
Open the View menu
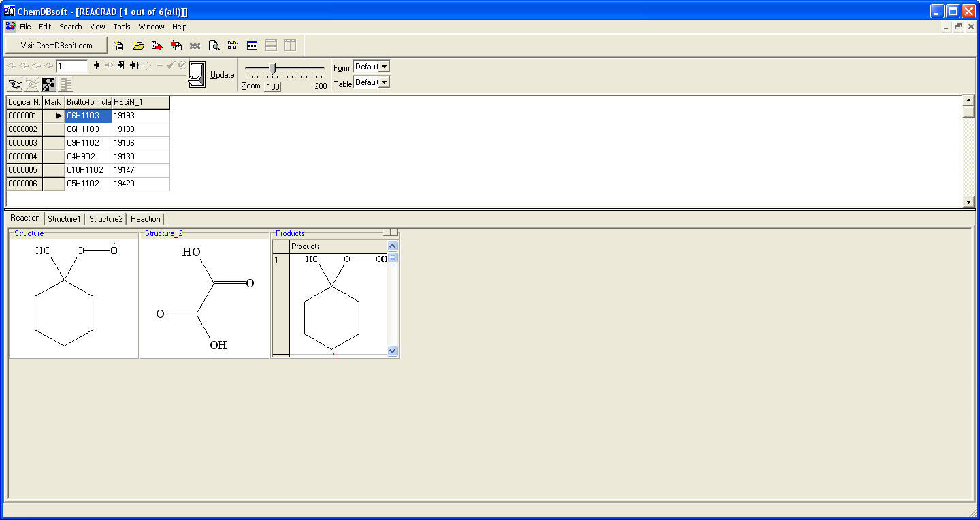point(97,27)
